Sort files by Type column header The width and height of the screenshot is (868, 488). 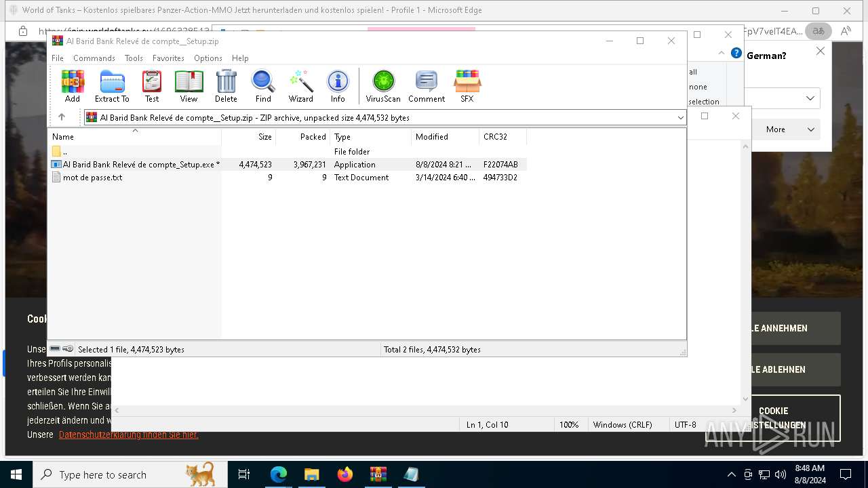371,137
